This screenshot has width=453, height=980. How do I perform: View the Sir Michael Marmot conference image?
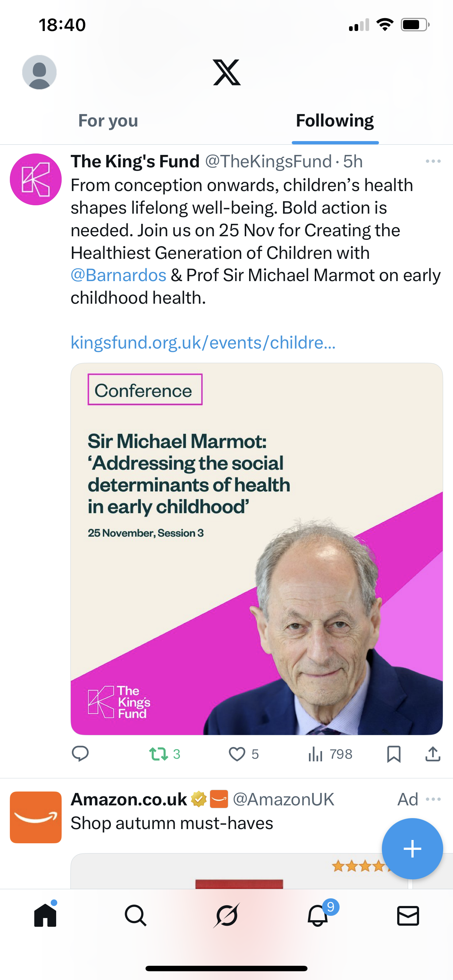pyautogui.click(x=256, y=549)
